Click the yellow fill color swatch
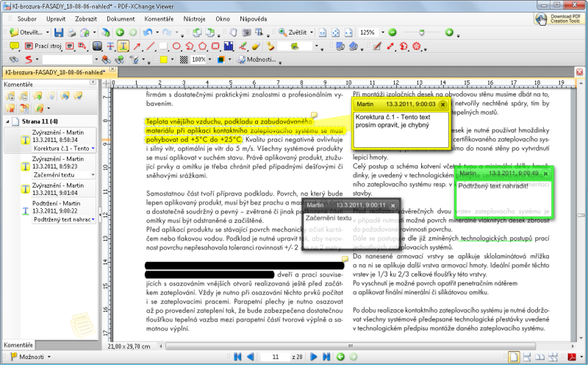 [x=164, y=60]
